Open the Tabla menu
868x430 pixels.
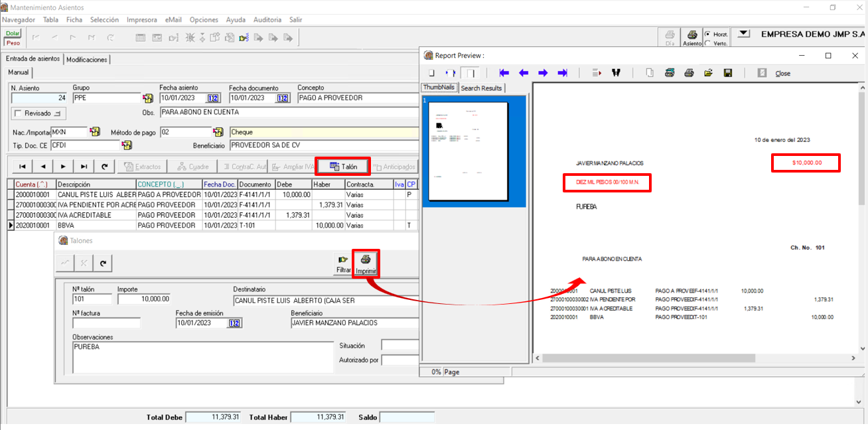50,20
